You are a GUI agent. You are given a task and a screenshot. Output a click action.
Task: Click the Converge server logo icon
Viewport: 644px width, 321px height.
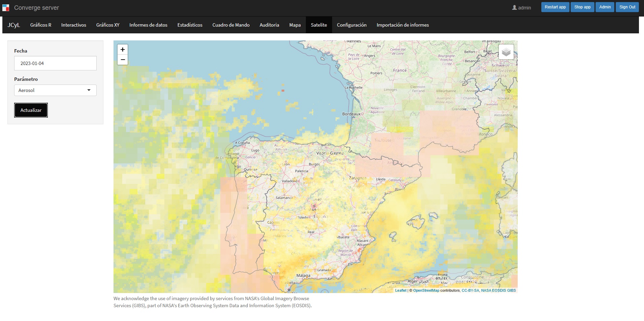pyautogui.click(x=6, y=8)
